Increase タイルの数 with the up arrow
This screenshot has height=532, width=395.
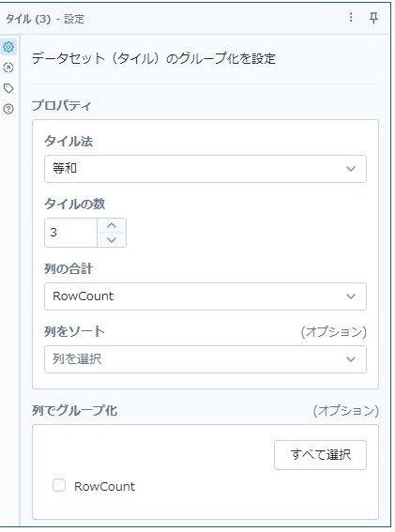(x=112, y=225)
